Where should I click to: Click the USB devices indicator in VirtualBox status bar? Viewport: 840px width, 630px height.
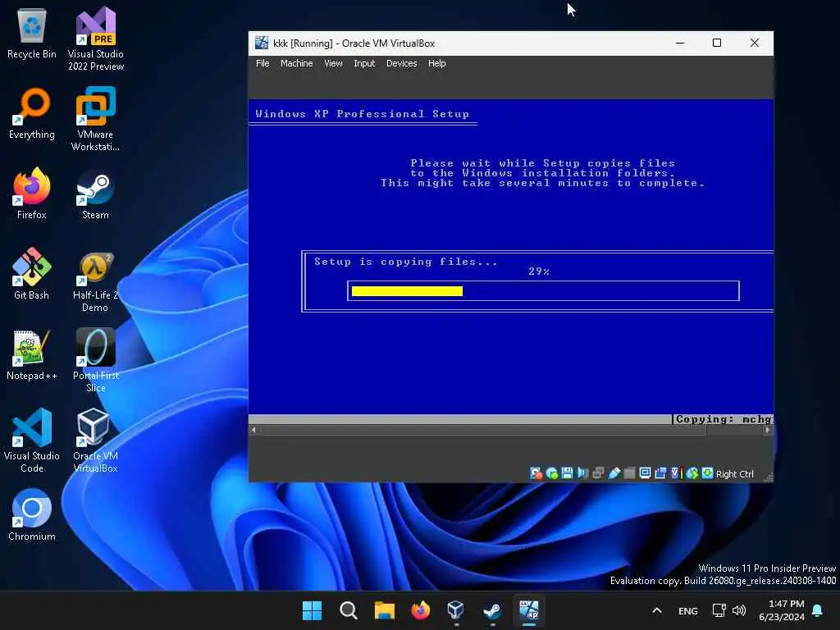coord(614,473)
